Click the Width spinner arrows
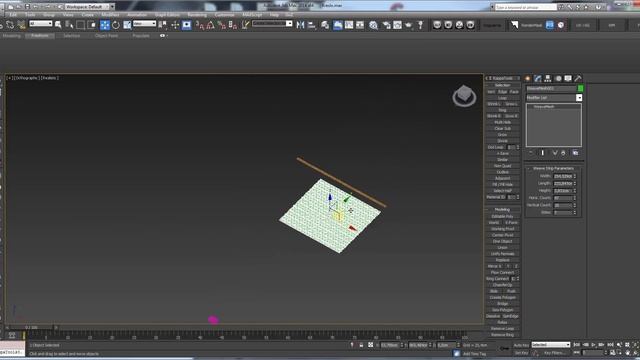The width and height of the screenshot is (640, 360). (x=575, y=176)
